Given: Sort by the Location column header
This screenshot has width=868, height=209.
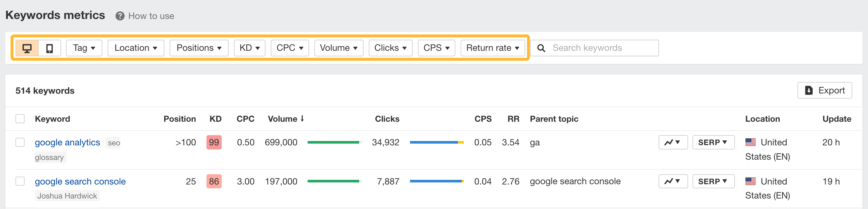Looking at the screenshot, I should point(762,119).
